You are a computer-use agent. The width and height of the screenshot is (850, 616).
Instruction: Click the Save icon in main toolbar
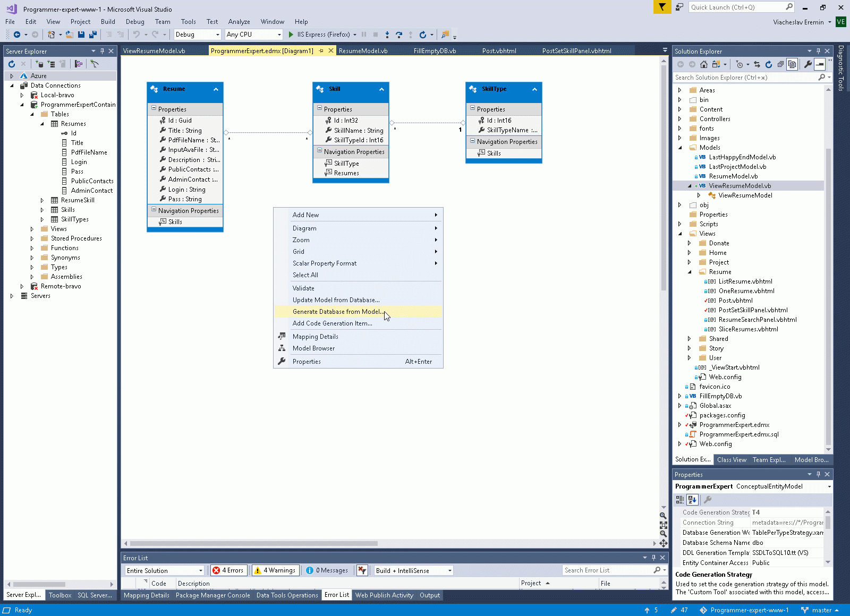pos(81,35)
